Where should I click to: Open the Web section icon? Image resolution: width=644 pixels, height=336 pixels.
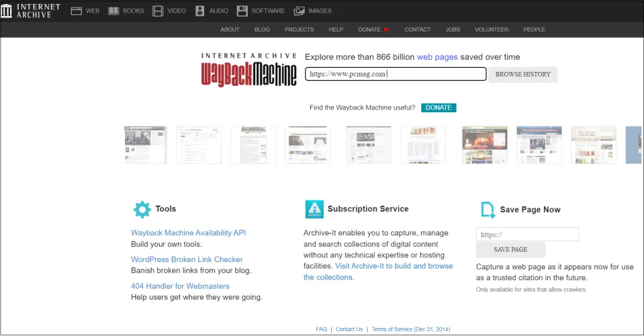tap(77, 11)
